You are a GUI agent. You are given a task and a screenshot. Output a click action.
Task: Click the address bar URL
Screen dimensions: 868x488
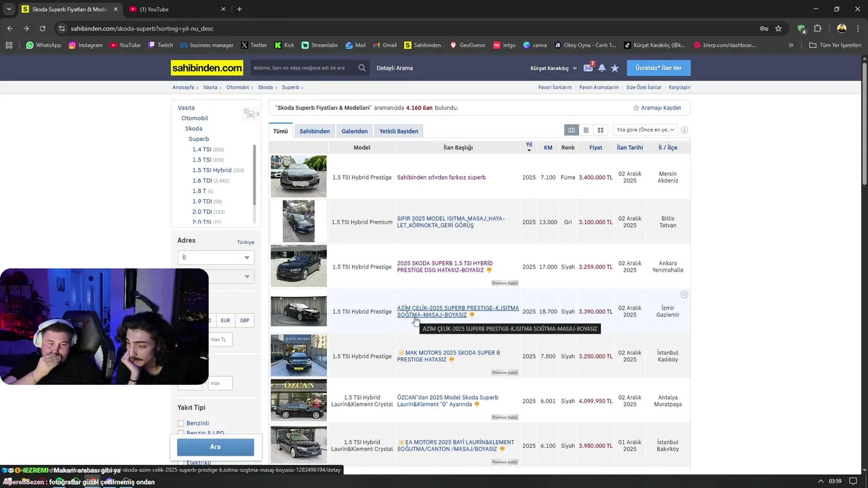point(142,28)
